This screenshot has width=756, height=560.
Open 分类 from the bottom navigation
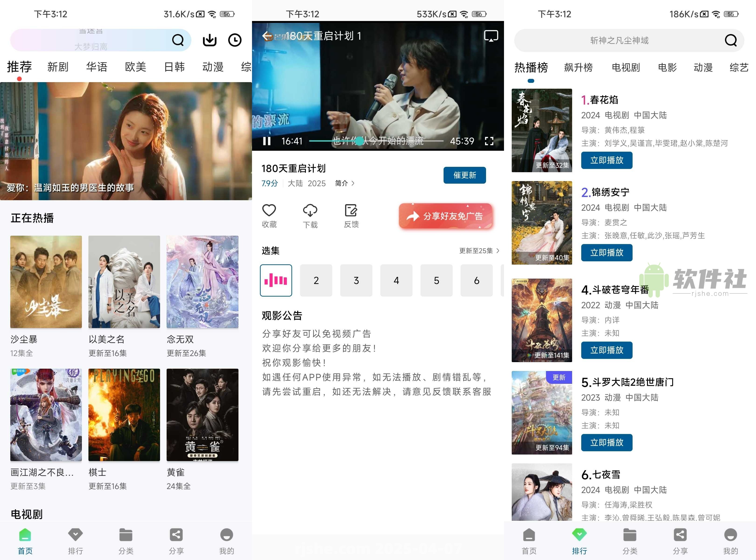tap(126, 541)
